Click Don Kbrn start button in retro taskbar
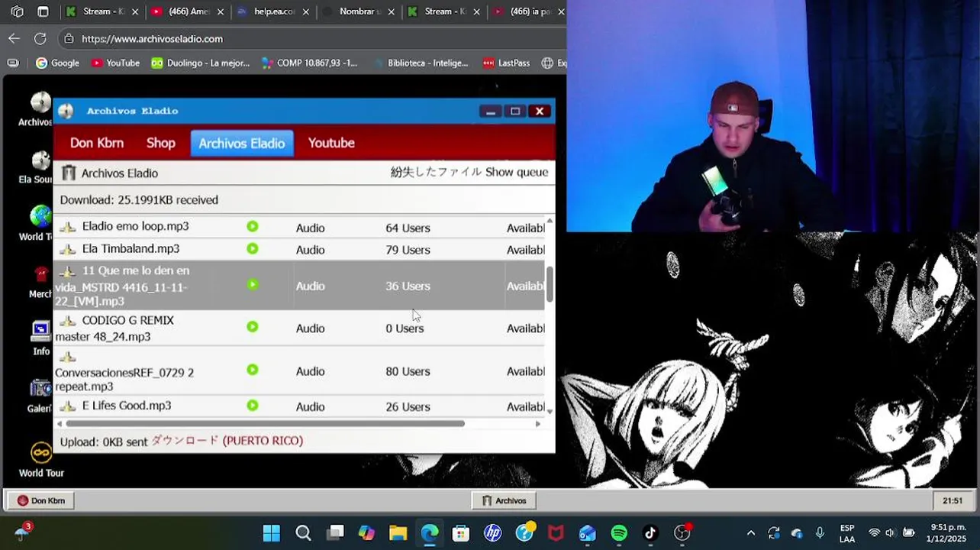Image resolution: width=980 pixels, height=550 pixels. tap(41, 500)
